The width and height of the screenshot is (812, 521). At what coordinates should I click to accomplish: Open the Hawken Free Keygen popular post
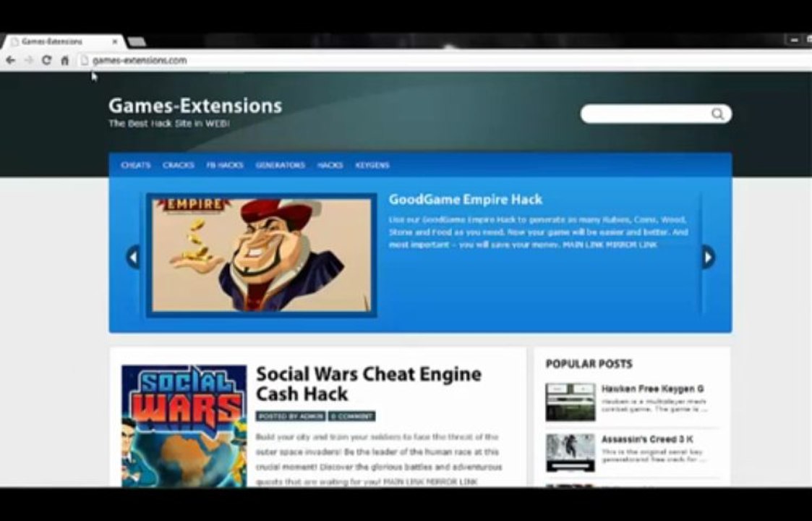click(x=652, y=389)
